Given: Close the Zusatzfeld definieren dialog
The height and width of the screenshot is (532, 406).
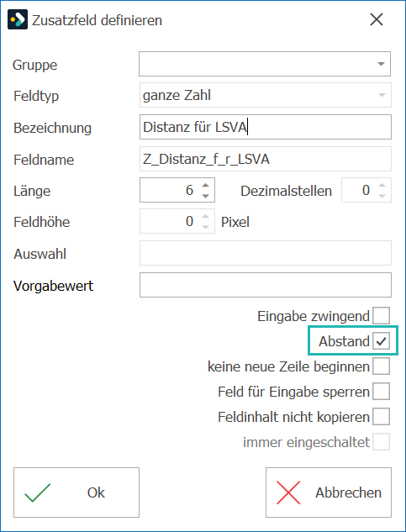Looking at the screenshot, I should point(377,20).
